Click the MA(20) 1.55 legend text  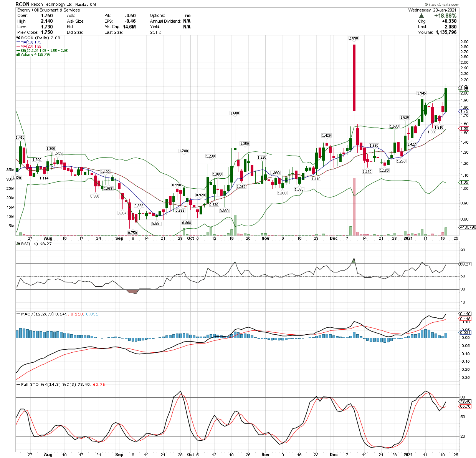pos(31,46)
